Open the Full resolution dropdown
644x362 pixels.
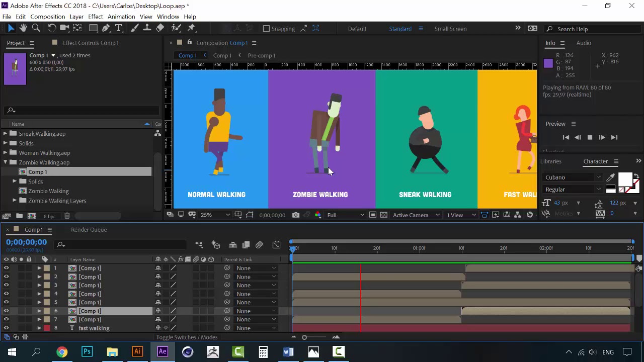pos(346,215)
